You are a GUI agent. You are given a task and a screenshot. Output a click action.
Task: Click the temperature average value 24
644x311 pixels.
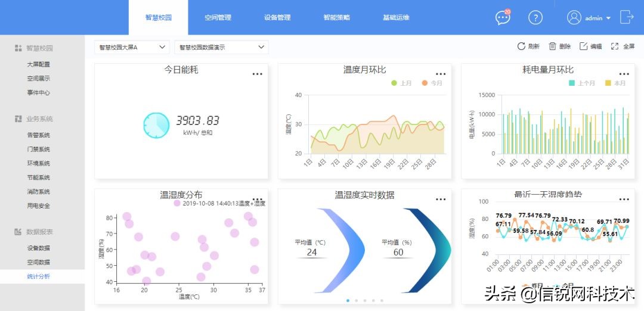point(312,252)
